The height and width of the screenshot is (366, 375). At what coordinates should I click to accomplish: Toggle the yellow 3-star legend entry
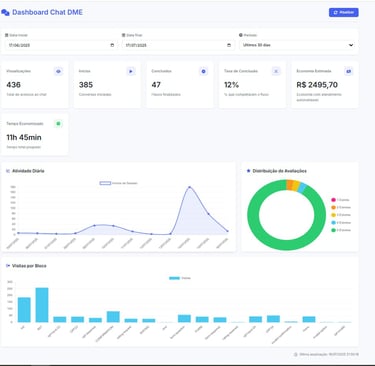[341, 215]
